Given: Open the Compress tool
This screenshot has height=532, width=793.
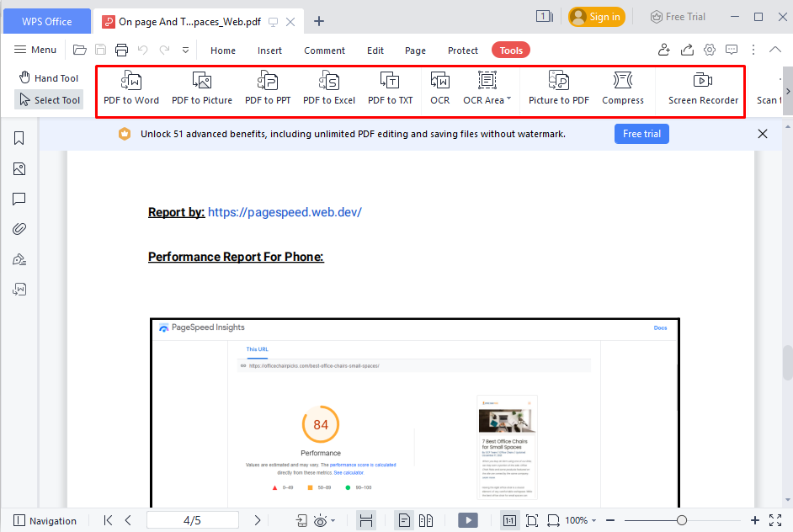Looking at the screenshot, I should point(623,88).
